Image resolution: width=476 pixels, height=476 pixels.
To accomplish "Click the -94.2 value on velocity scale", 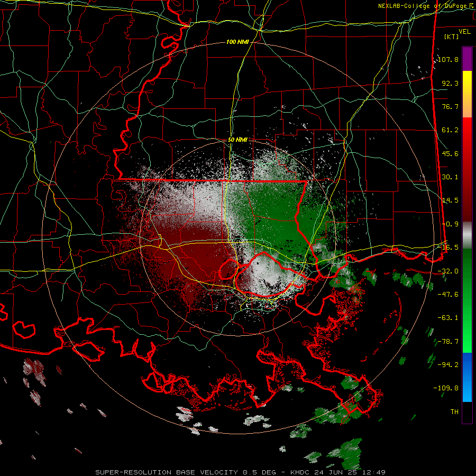I will point(448,365).
